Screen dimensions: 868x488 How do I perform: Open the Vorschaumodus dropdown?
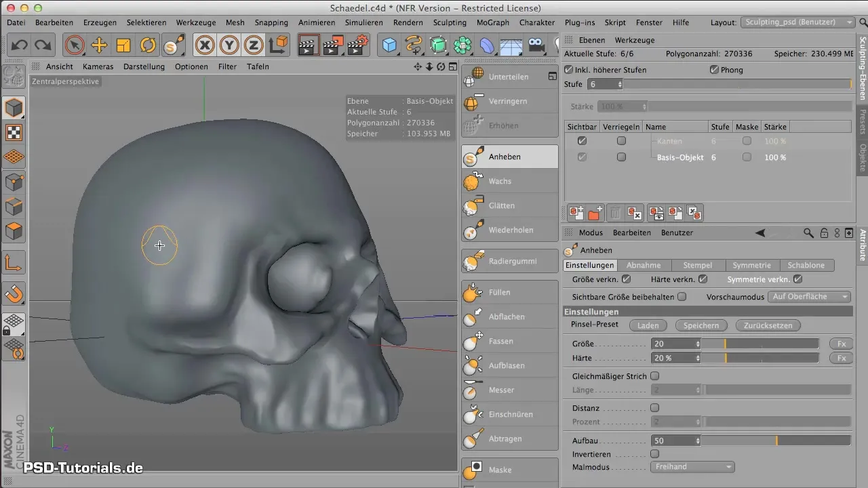pos(810,297)
